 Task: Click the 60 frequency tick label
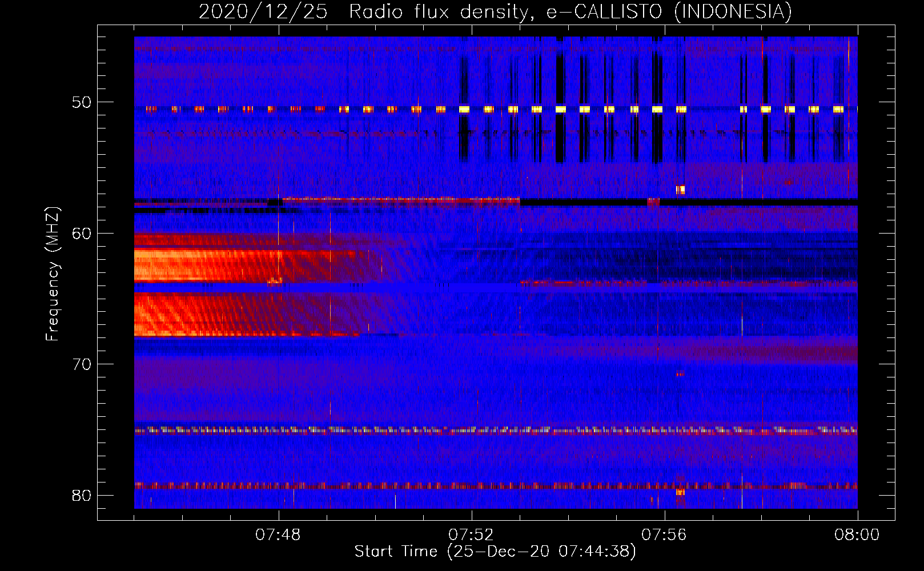coord(82,234)
